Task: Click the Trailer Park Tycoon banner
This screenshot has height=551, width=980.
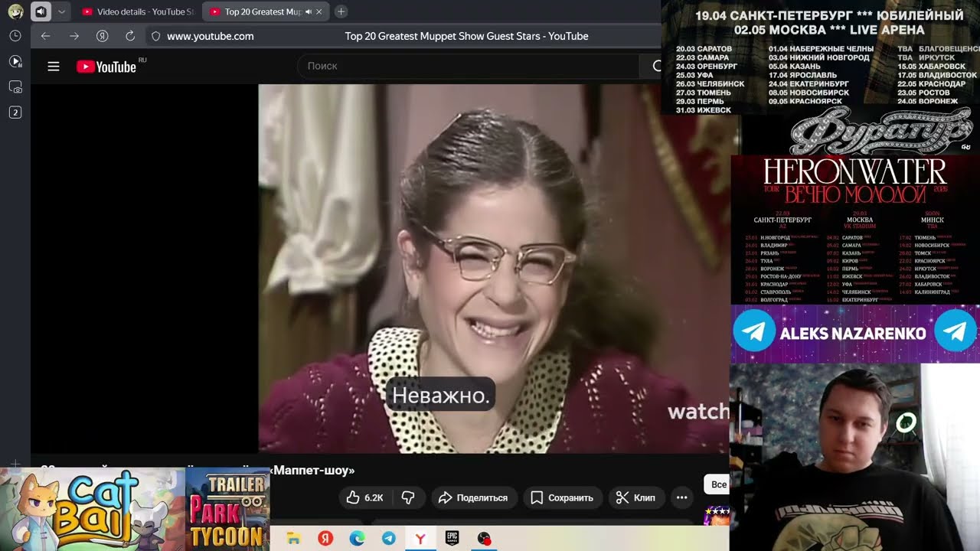Action: pos(227,510)
